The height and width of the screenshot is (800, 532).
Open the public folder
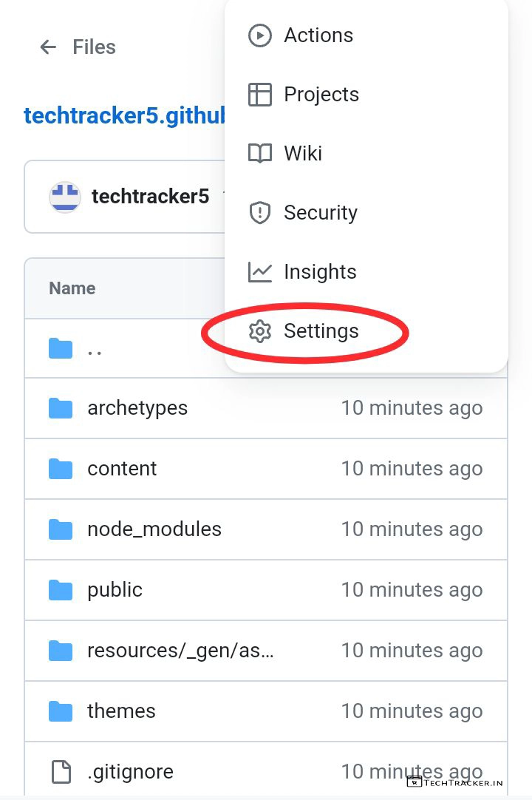click(x=115, y=590)
